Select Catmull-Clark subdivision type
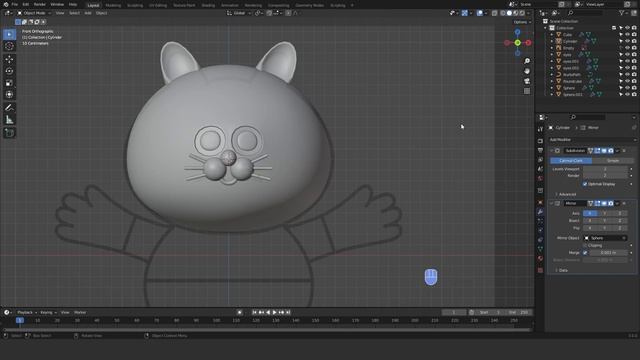This screenshot has width=640, height=360. 571,161
